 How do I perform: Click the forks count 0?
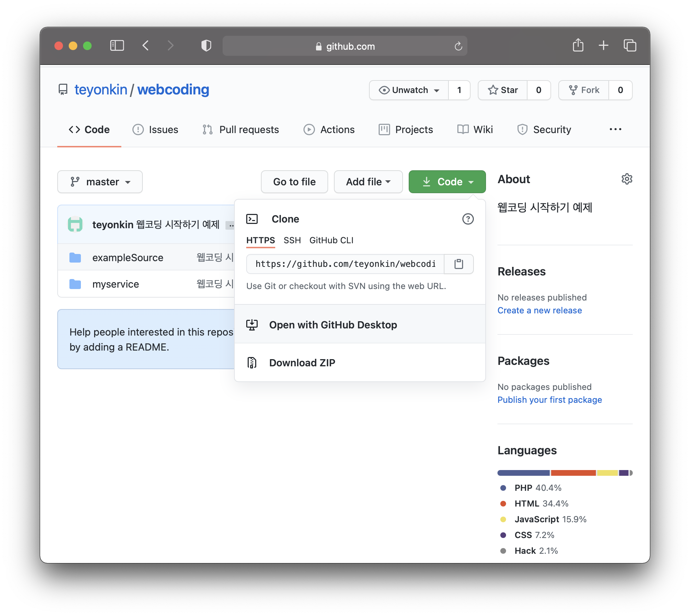[621, 90]
